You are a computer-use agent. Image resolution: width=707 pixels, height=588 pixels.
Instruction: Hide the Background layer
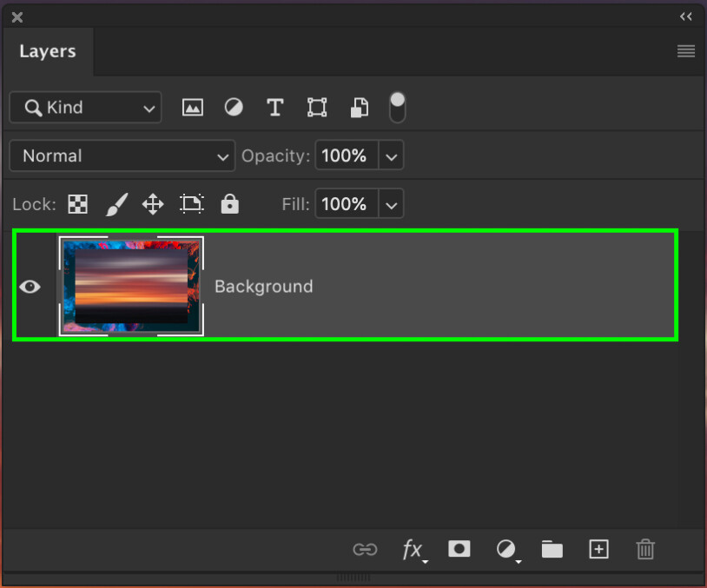click(x=30, y=286)
